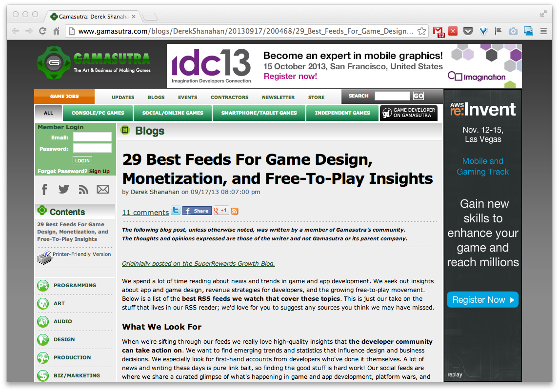Select the Independent Games tab
This screenshot has height=392, width=559.
click(342, 113)
